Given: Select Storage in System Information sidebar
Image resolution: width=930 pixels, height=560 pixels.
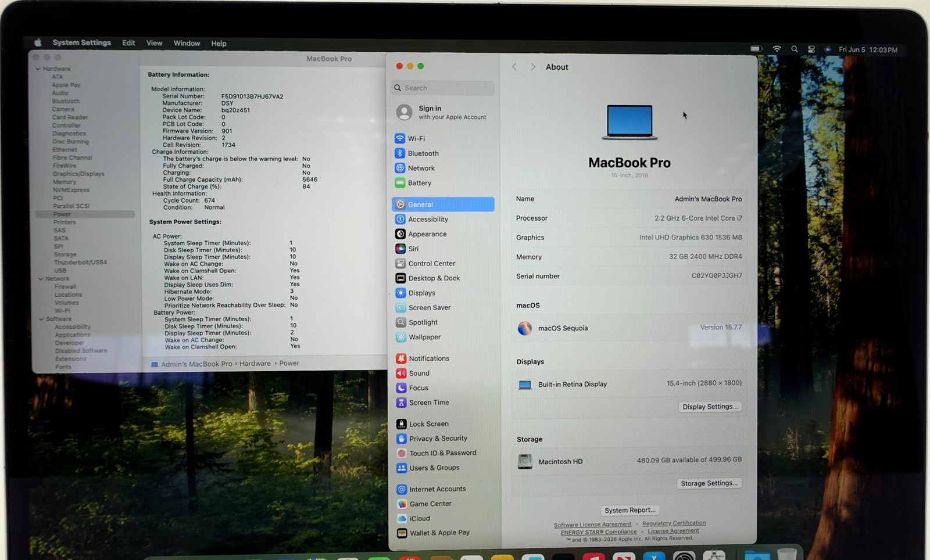Looking at the screenshot, I should [65, 254].
